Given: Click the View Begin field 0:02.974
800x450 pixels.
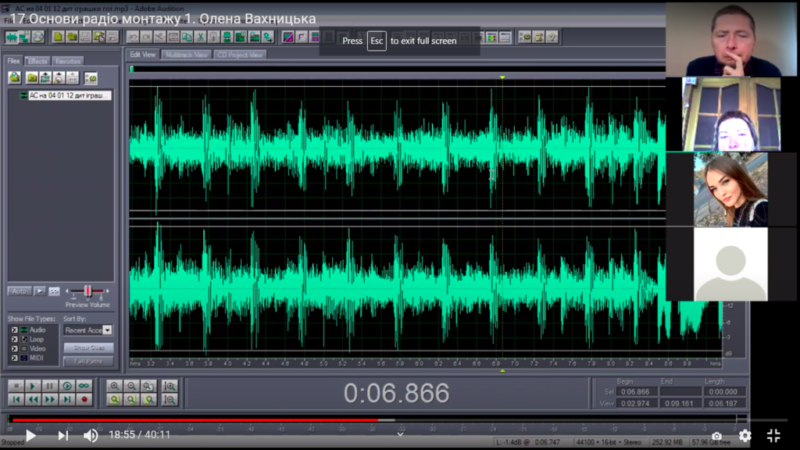Looking at the screenshot, I should pos(636,403).
